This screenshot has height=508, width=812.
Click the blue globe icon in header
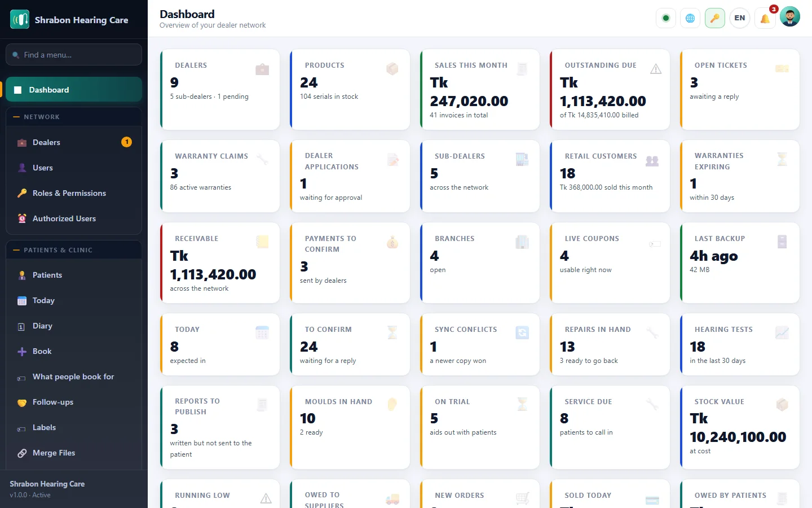coord(690,18)
